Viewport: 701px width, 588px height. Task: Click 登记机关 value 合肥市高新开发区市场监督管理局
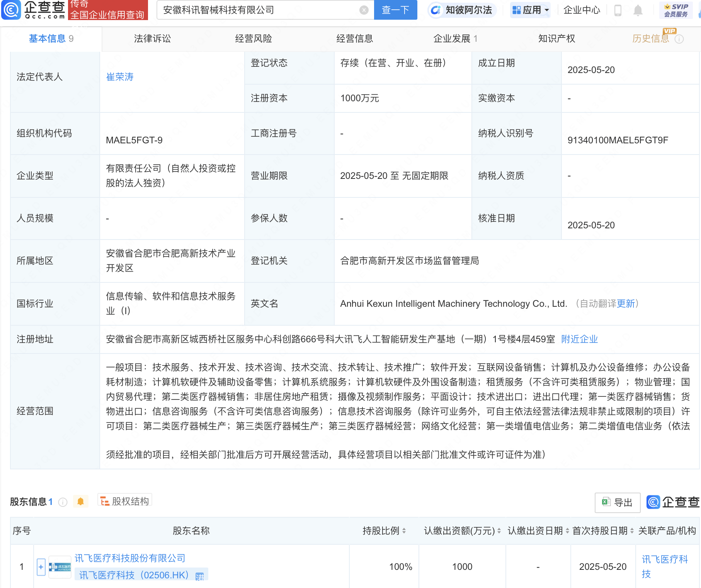pyautogui.click(x=410, y=261)
